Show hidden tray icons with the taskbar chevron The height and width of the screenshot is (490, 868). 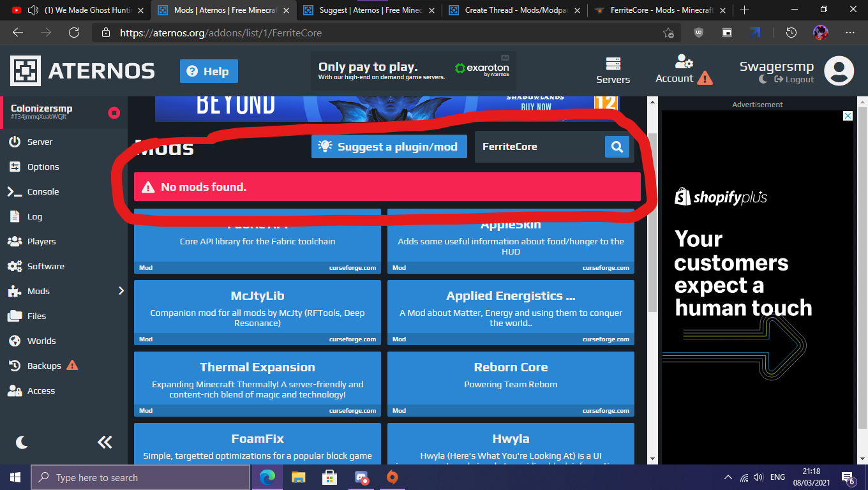click(x=728, y=477)
